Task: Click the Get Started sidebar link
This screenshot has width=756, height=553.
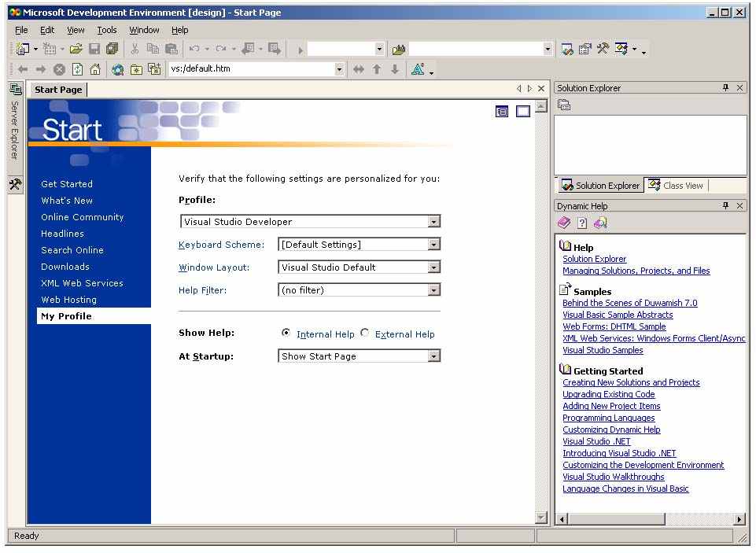Action: coord(67,184)
